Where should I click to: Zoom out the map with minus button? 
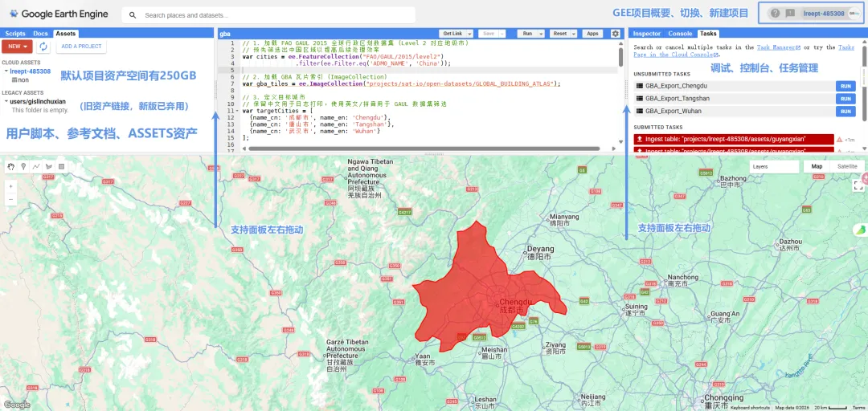click(x=11, y=200)
